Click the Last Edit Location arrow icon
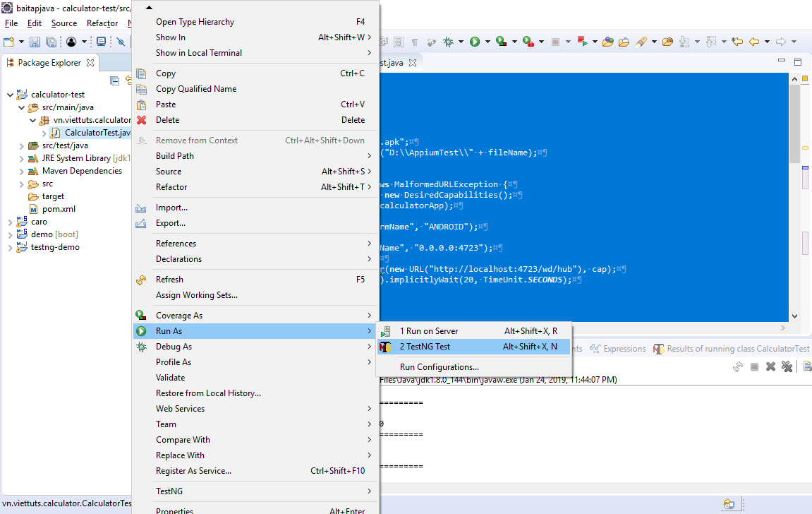Screen dimensions: 812x514 click(737, 42)
